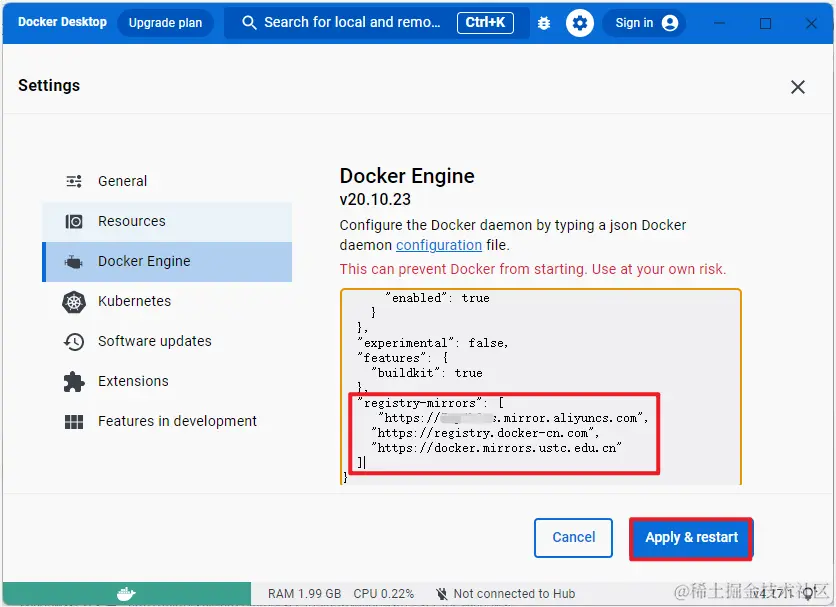836x607 pixels.
Task: Click the Features in development grid icon
Action: [74, 422]
